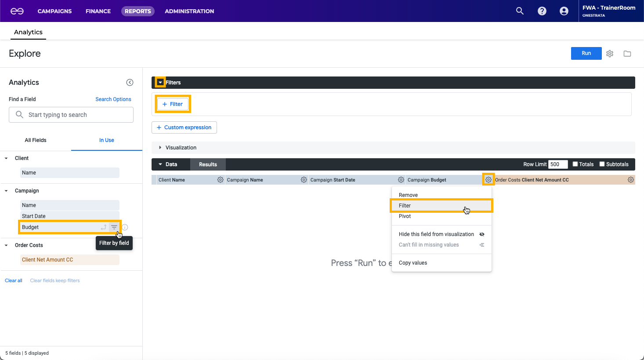Collapse the Order Costs field group
644x360 pixels.
(6, 245)
